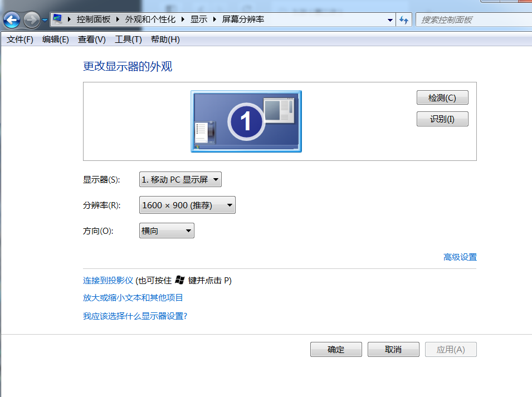Open the 工具(T) menu
This screenshot has width=532, height=397.
point(128,40)
